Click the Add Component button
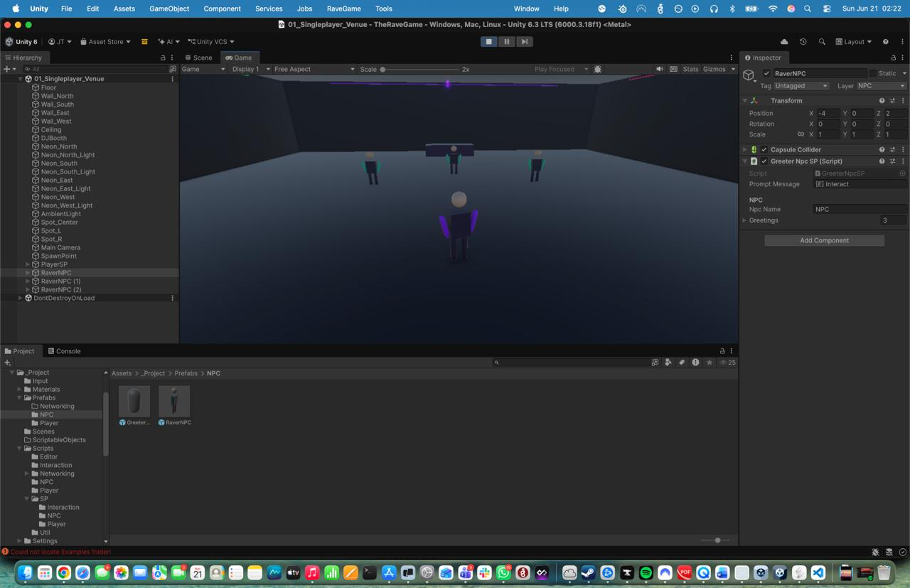 824,240
